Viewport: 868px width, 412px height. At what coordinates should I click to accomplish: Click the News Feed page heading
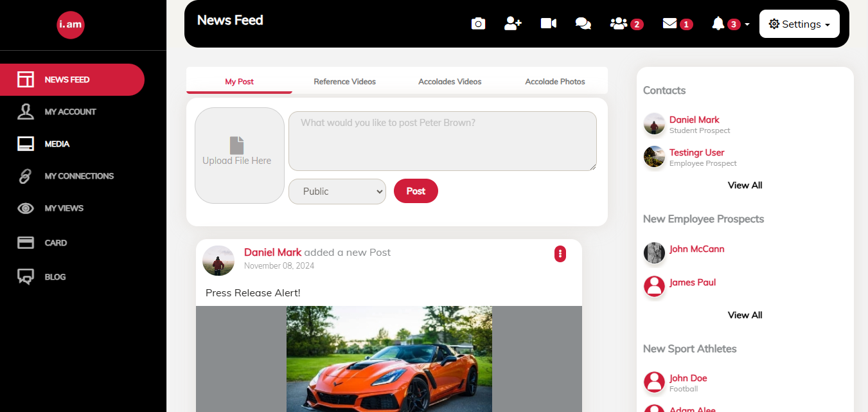tap(230, 20)
